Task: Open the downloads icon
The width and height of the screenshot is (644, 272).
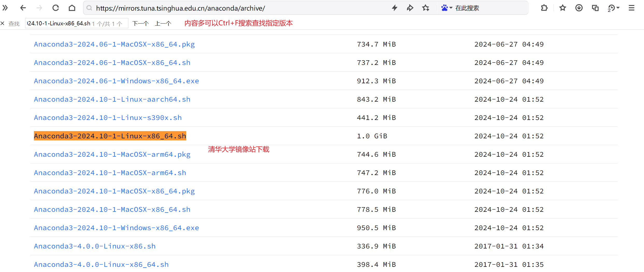Action: click(579, 8)
